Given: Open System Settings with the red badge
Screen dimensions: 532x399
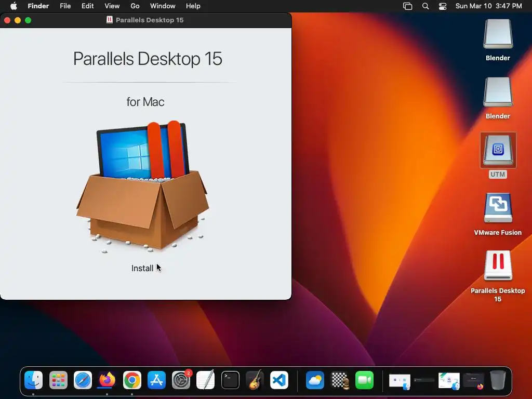Looking at the screenshot, I should (181, 380).
